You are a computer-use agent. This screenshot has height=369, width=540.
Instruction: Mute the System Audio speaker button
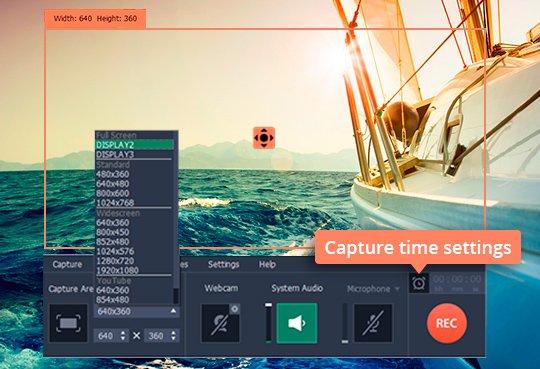click(x=297, y=323)
